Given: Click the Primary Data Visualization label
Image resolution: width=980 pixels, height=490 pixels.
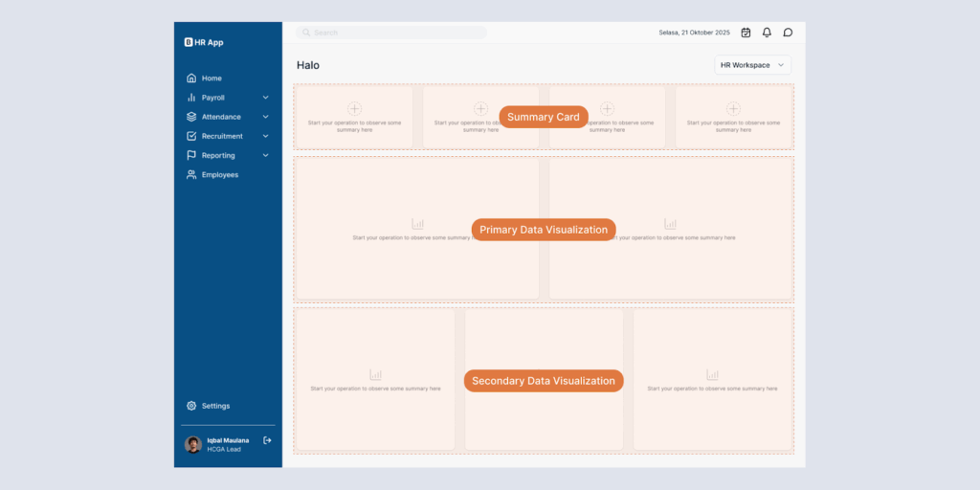Looking at the screenshot, I should [543, 230].
